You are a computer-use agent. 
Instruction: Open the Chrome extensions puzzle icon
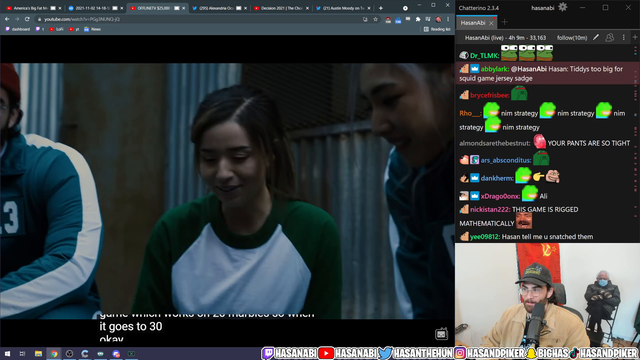coord(418,19)
